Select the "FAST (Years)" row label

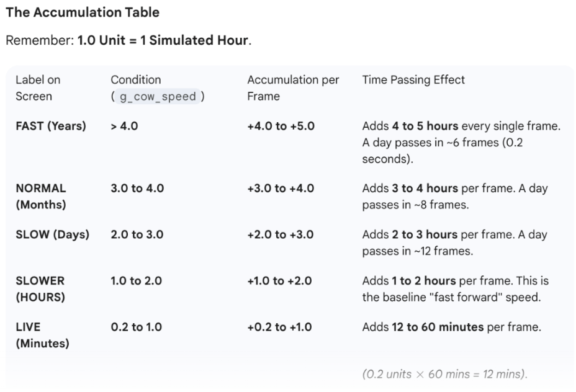pos(51,127)
